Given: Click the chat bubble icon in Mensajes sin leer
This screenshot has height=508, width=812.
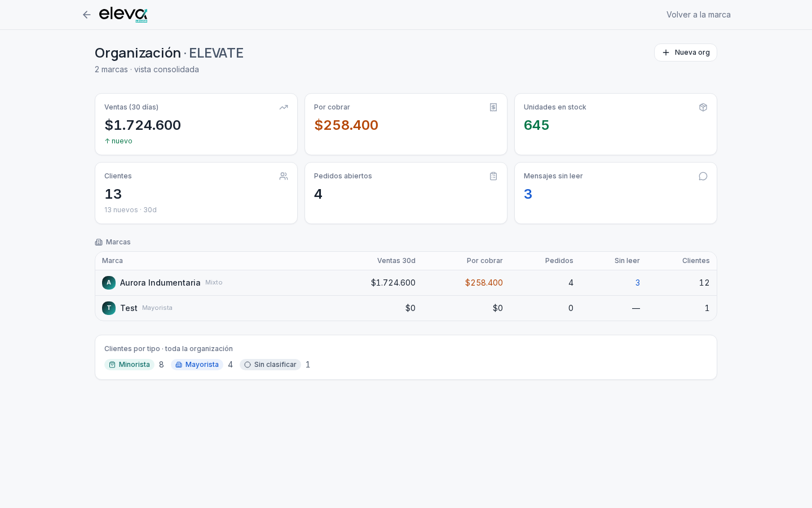Looking at the screenshot, I should (703, 176).
